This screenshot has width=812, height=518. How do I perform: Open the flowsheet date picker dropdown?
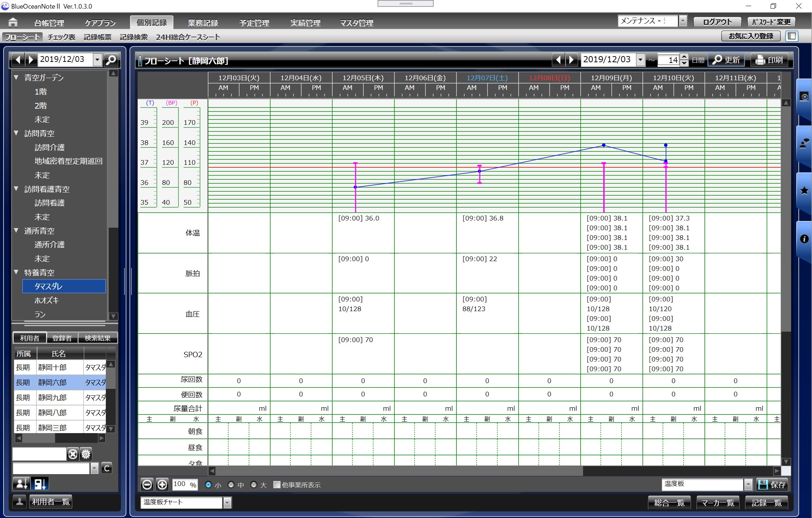coord(640,60)
